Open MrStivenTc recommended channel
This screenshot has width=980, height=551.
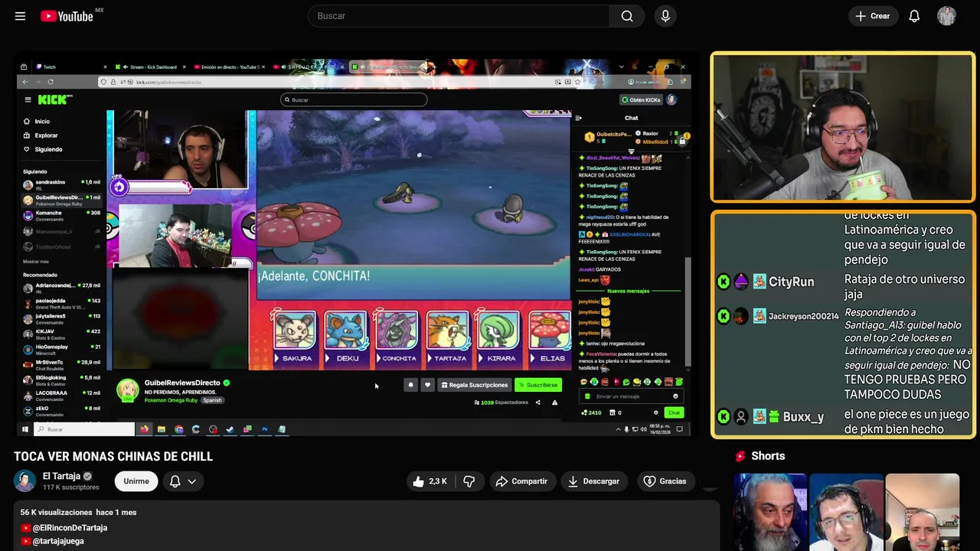click(61, 365)
